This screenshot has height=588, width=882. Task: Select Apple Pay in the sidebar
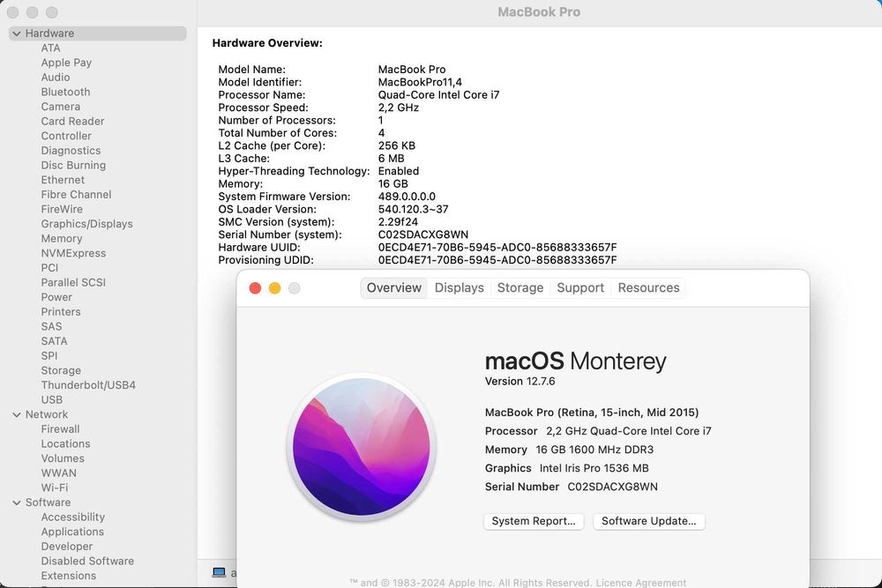click(x=66, y=63)
